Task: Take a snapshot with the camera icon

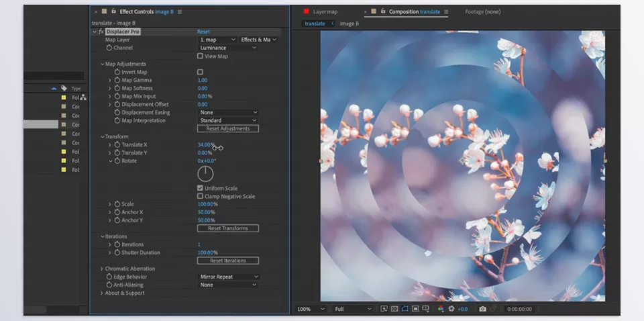Action: click(482, 309)
